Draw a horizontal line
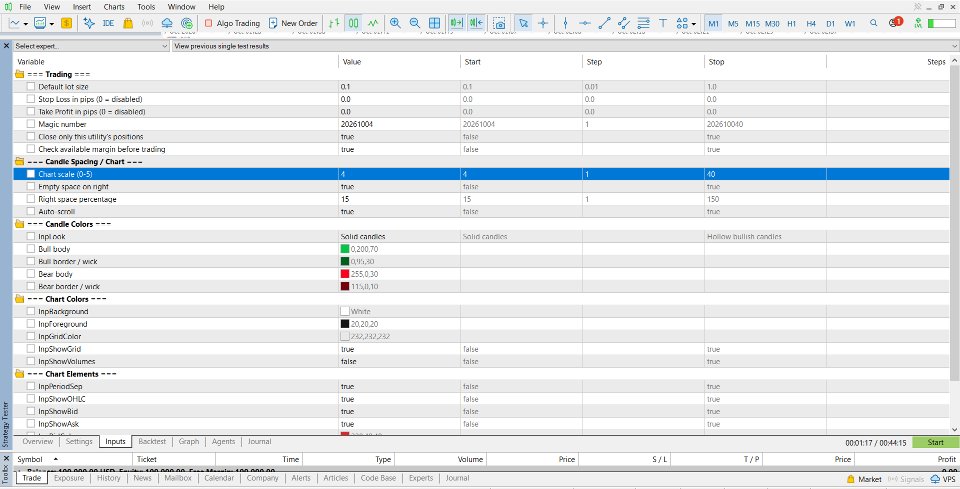This screenshot has height=489, width=960. pyautogui.click(x=585, y=23)
